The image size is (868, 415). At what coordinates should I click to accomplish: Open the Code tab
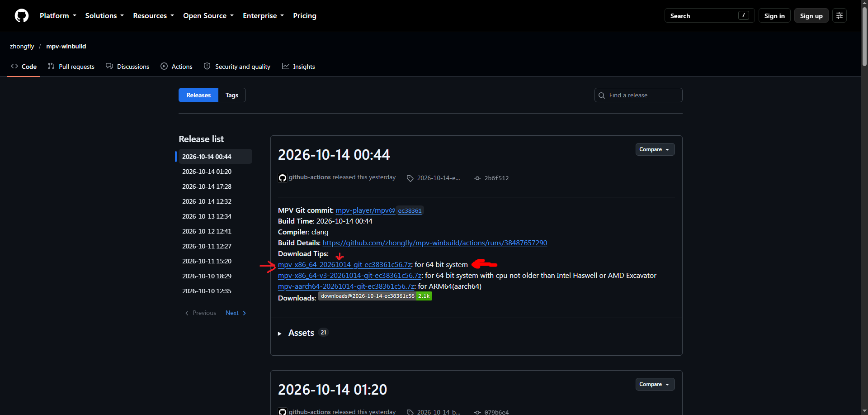[24, 67]
